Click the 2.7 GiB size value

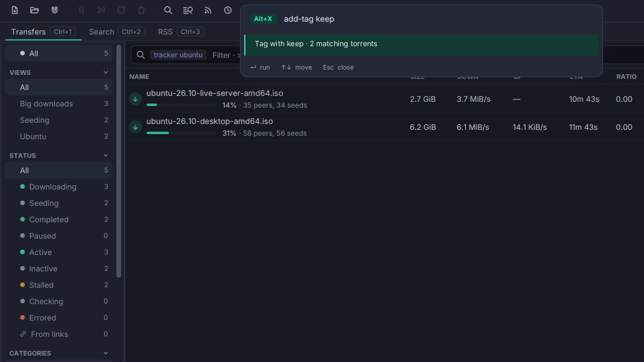pyautogui.click(x=423, y=99)
